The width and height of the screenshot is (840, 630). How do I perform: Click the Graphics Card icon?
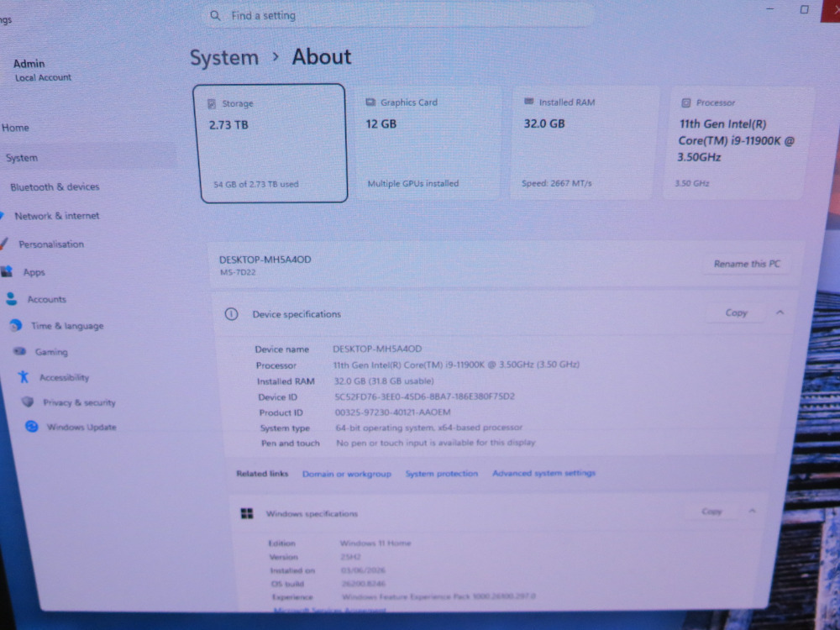pos(370,102)
